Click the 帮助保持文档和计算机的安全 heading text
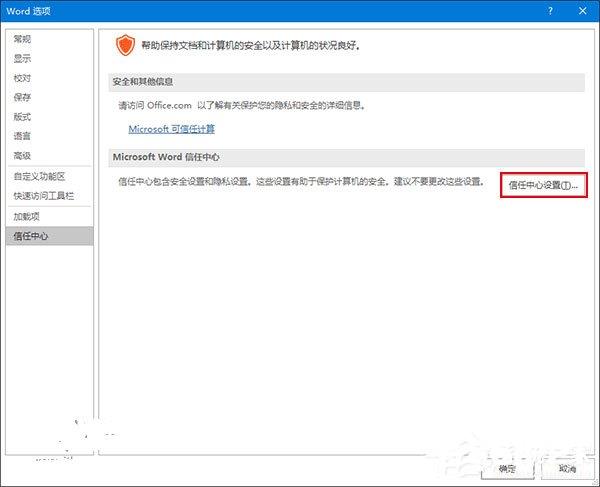The height and width of the screenshot is (487, 600). click(251, 46)
